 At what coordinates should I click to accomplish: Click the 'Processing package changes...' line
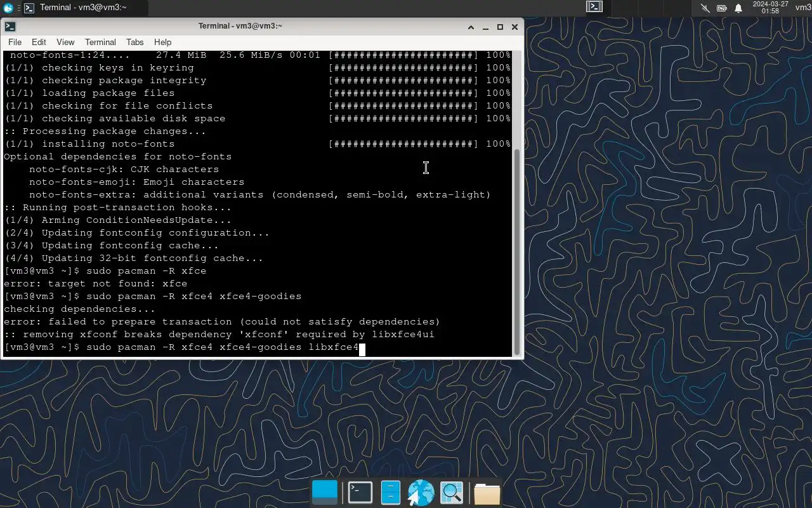click(x=105, y=131)
